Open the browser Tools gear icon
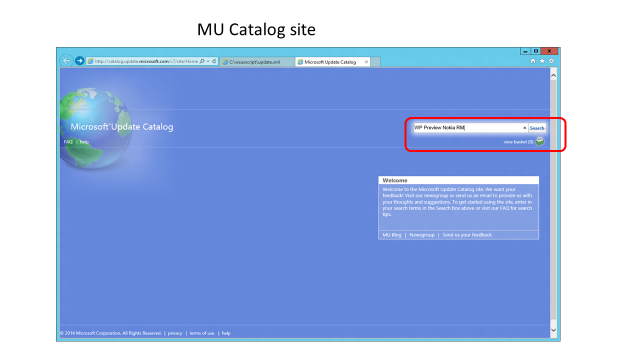This screenshot has height=360, width=640. (x=551, y=61)
